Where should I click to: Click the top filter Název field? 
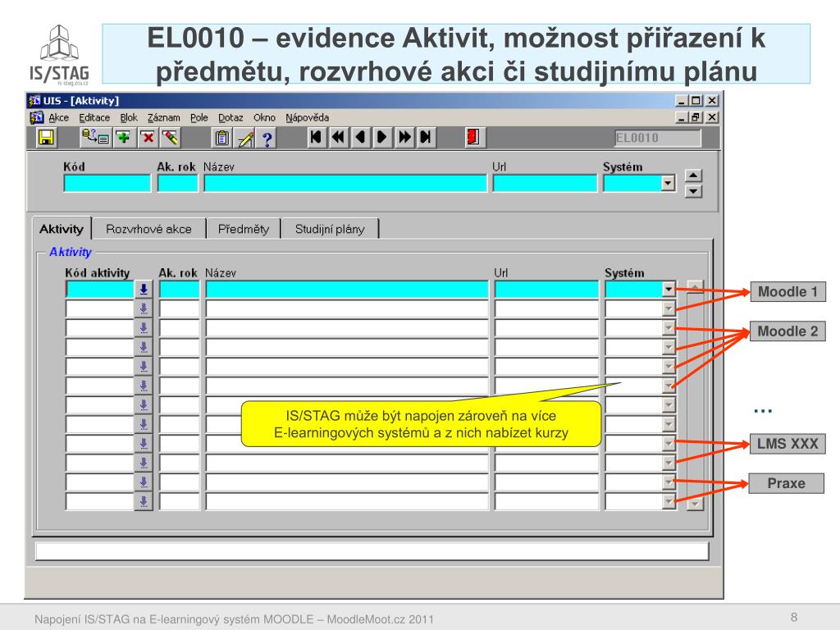tap(345, 183)
